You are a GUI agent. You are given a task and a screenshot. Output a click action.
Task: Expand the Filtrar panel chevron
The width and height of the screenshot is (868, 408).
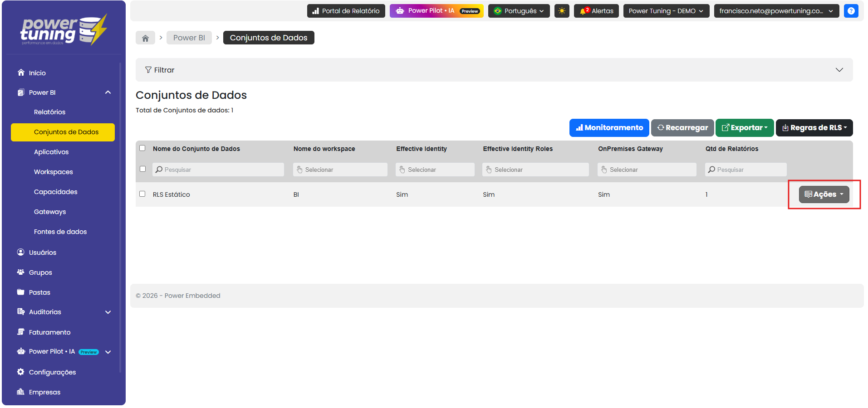pyautogui.click(x=839, y=70)
